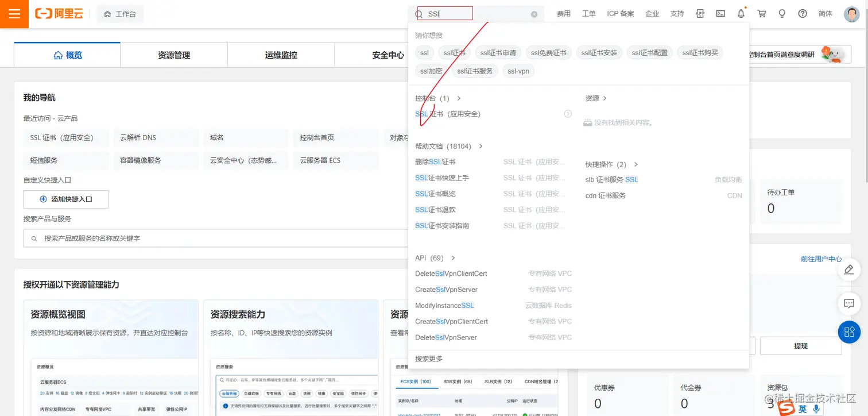Viewport: 868px width, 416px height.
Task: Open the 支持 menu
Action: click(x=677, y=14)
